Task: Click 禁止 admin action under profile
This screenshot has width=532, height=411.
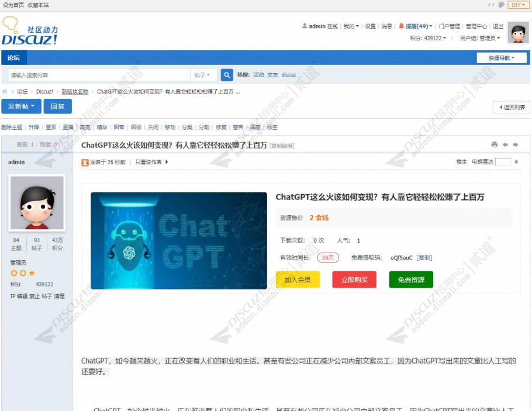Action: pyautogui.click(x=34, y=296)
